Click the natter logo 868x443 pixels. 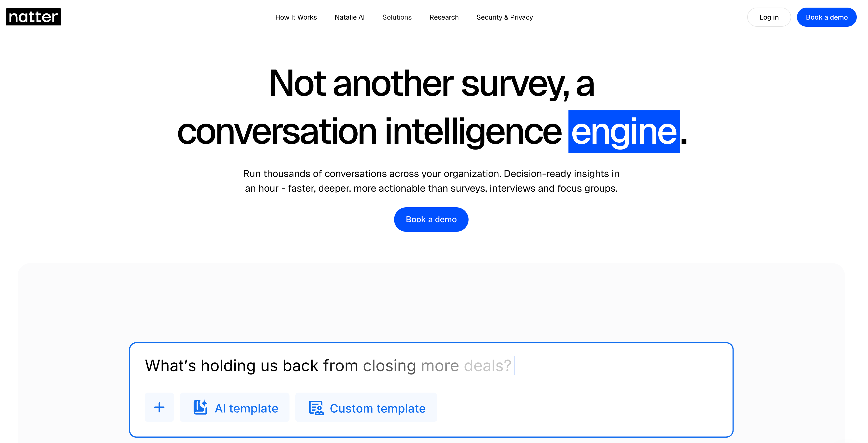[x=33, y=17]
